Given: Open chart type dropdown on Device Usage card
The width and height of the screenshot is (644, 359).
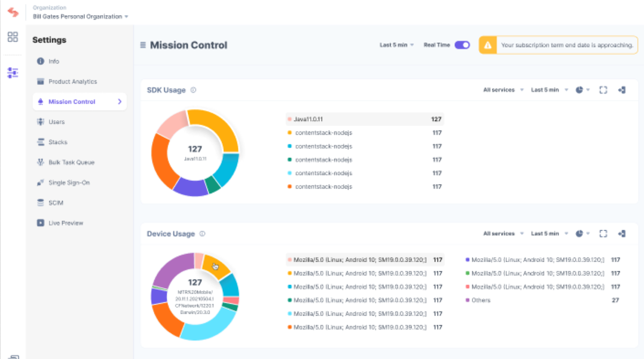Looking at the screenshot, I should tap(583, 233).
